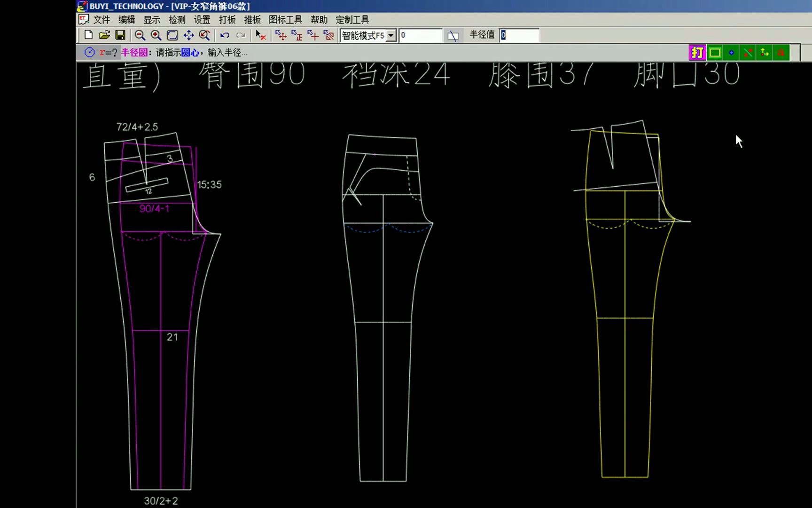Open a pattern file with the folder icon
This screenshot has width=812, height=508.
[104, 35]
